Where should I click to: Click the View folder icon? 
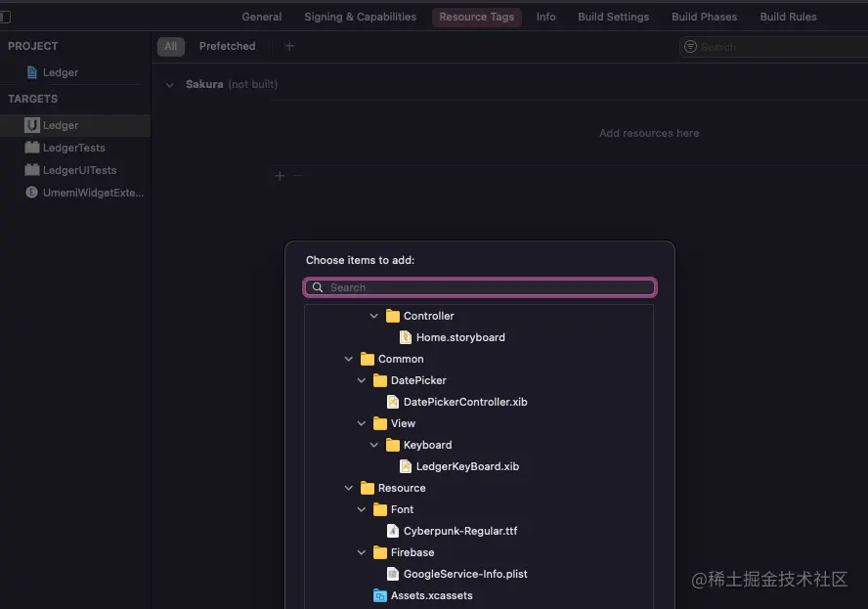[379, 423]
